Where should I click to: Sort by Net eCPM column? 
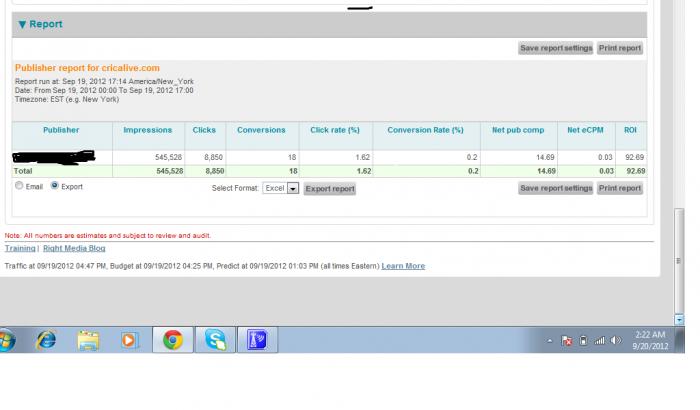tap(585, 130)
